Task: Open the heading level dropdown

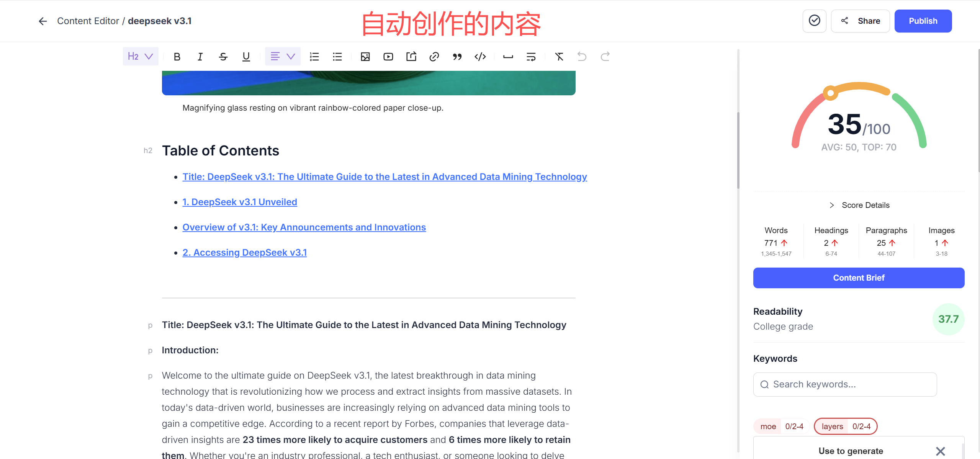Action: (140, 56)
